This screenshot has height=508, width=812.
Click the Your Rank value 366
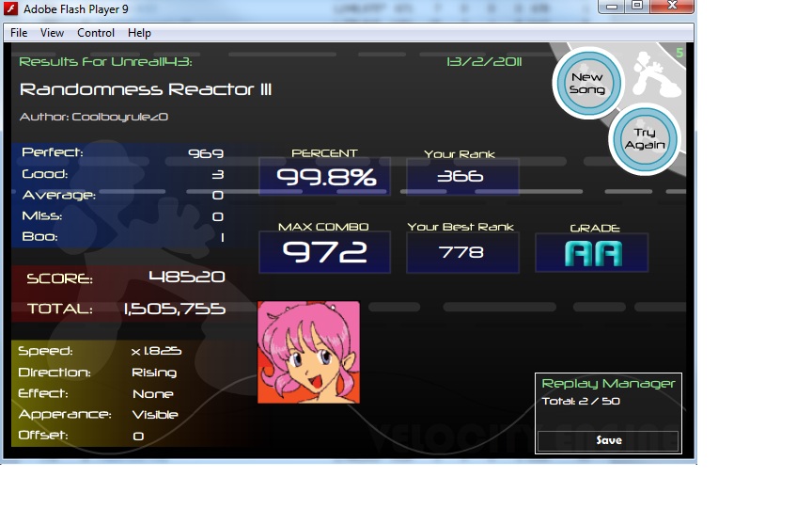click(461, 176)
